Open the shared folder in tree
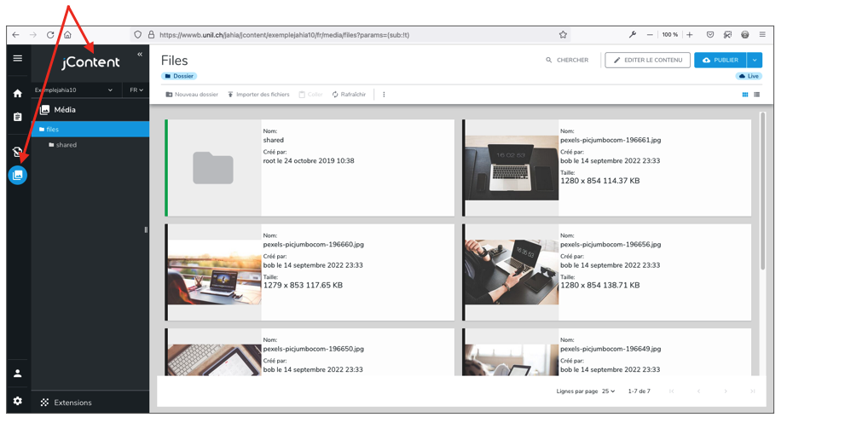This screenshot has height=423, width=868. (x=66, y=145)
